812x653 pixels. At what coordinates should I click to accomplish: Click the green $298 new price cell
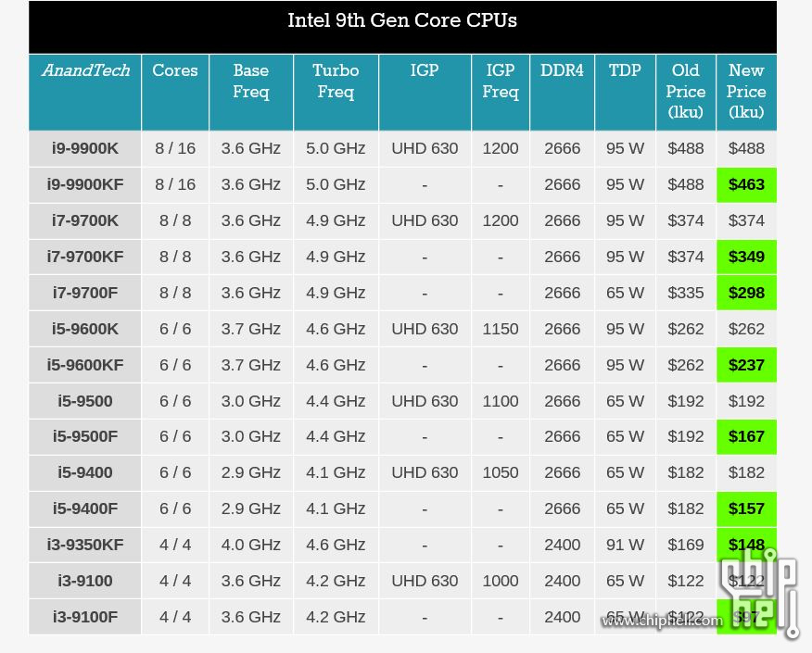pyautogui.click(x=746, y=293)
